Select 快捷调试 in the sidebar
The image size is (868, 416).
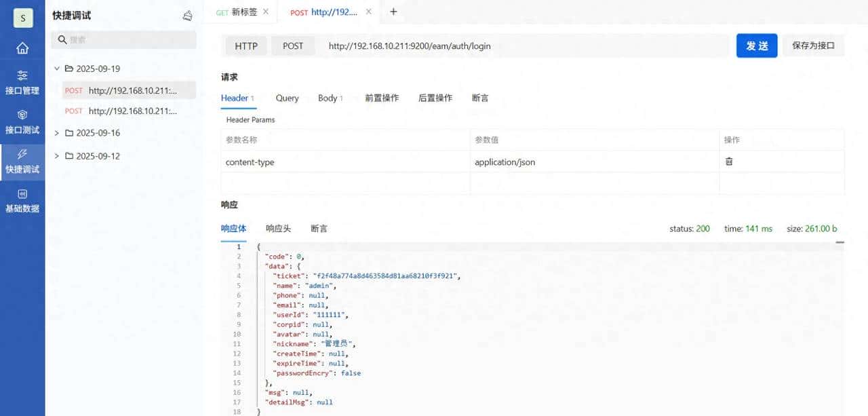point(22,162)
